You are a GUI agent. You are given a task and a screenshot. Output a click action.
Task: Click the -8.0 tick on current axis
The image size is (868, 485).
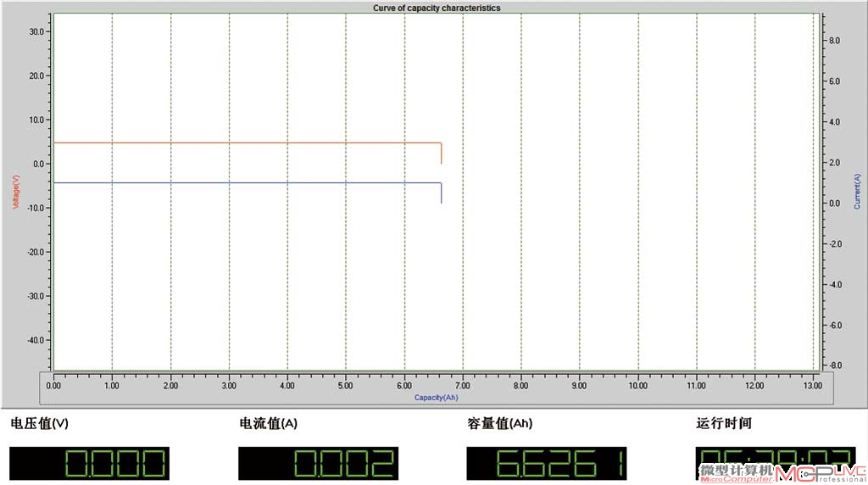(x=834, y=365)
